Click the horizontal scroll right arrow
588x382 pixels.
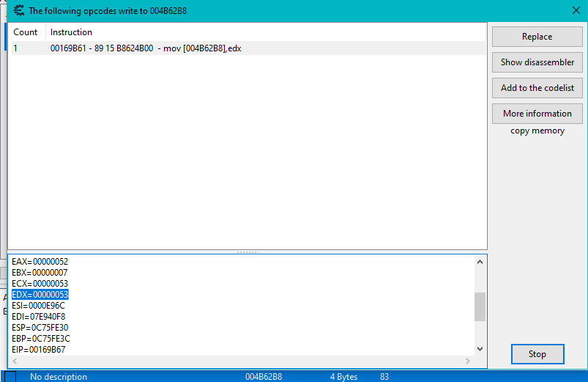click(468, 361)
